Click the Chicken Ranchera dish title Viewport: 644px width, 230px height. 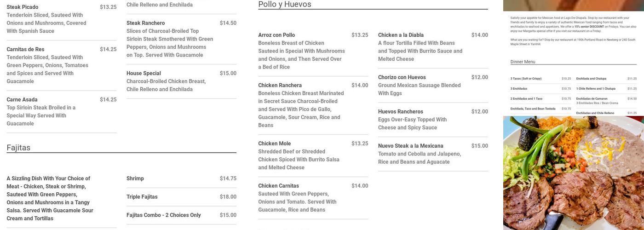280,85
